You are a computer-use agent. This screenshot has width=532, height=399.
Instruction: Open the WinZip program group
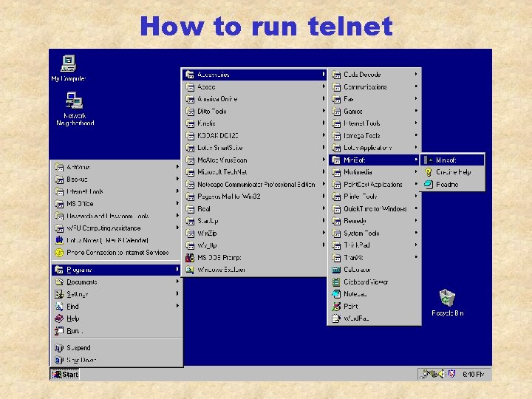[x=254, y=233]
